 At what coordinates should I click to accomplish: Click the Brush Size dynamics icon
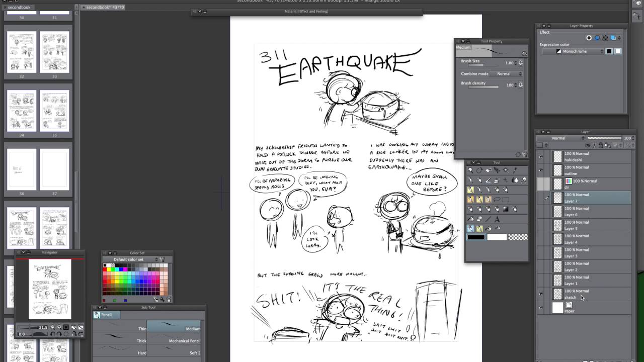[521, 63]
